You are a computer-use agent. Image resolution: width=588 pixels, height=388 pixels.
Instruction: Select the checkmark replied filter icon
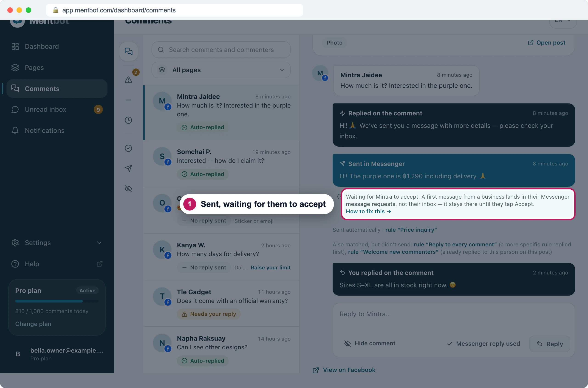coord(128,148)
